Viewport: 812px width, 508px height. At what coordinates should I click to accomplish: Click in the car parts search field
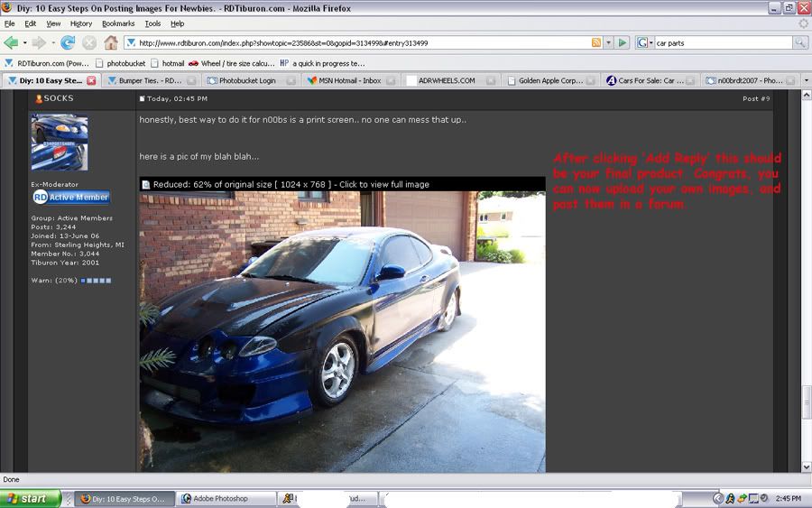[x=722, y=42]
